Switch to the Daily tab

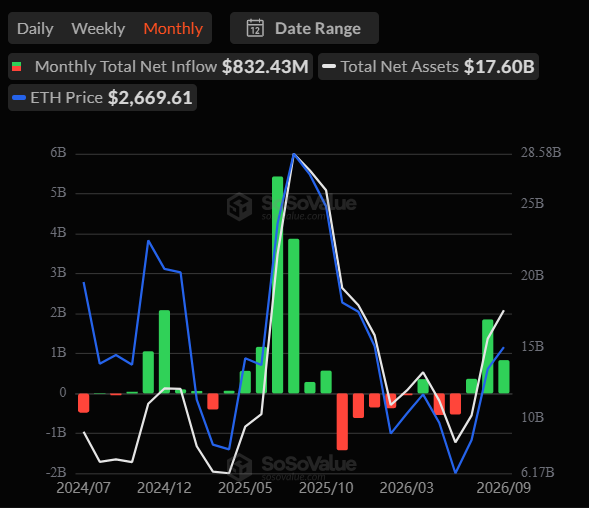pyautogui.click(x=35, y=29)
